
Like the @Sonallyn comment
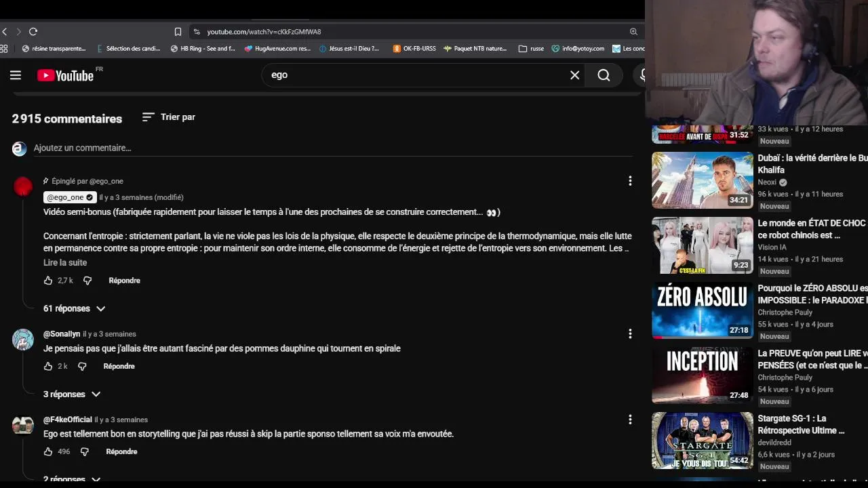pos(48,366)
